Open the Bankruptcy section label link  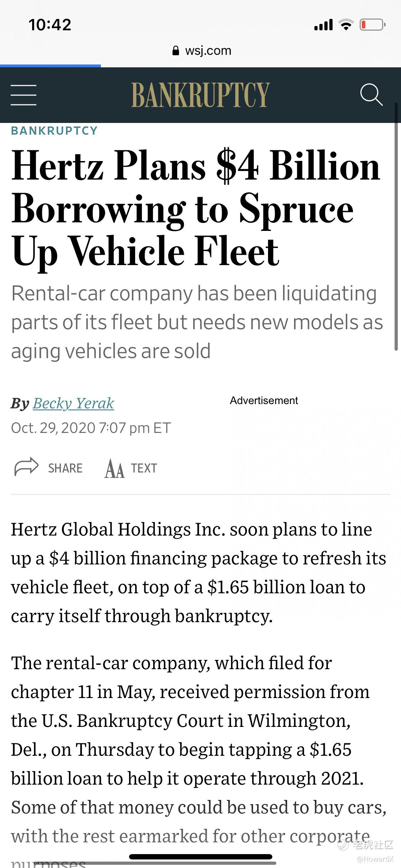(54, 131)
